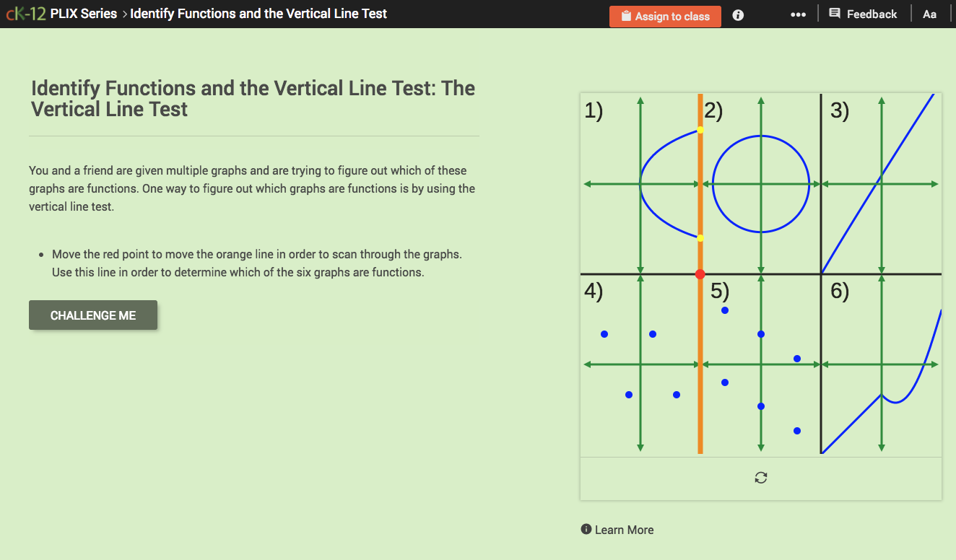Click the info icon beside Learn More
The image size is (956, 560).
[x=586, y=529]
